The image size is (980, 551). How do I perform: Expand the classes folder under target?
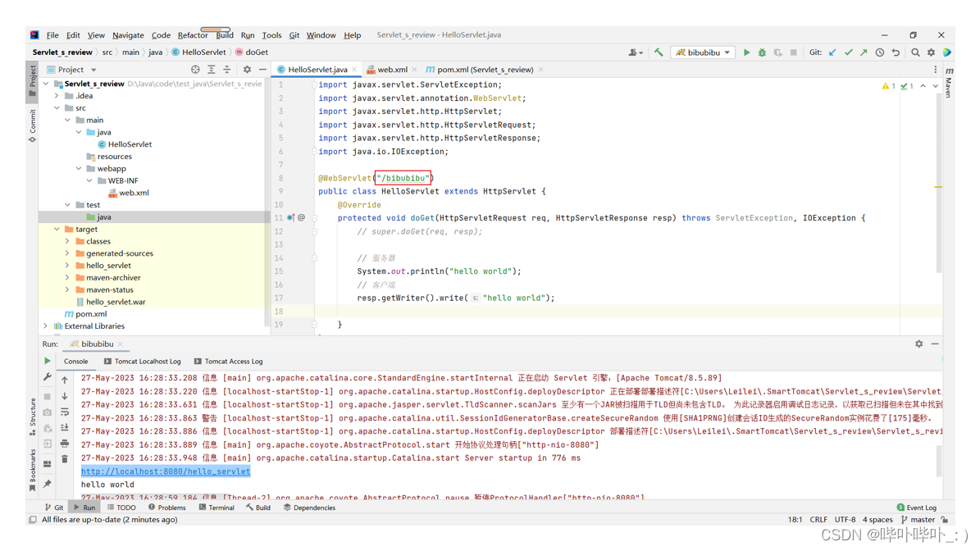click(68, 241)
